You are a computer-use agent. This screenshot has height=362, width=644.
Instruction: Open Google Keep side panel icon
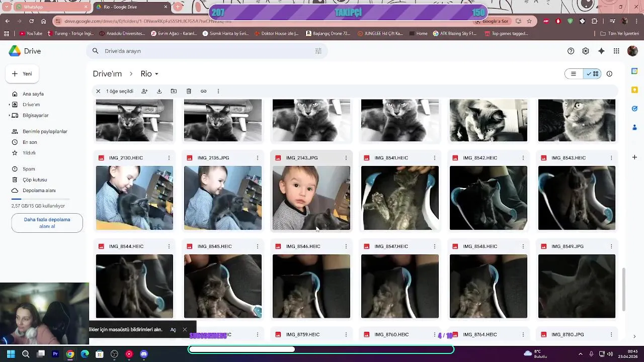634,90
